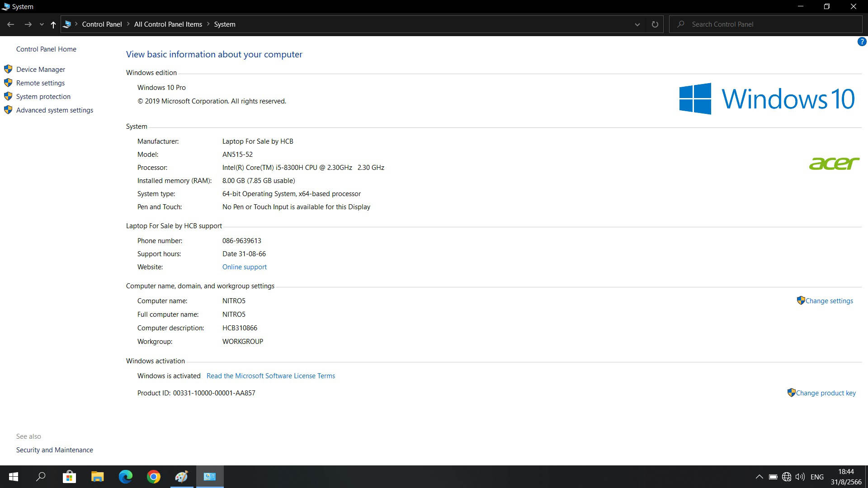
Task: Select Control Panel in the breadcrumb
Action: (x=102, y=24)
